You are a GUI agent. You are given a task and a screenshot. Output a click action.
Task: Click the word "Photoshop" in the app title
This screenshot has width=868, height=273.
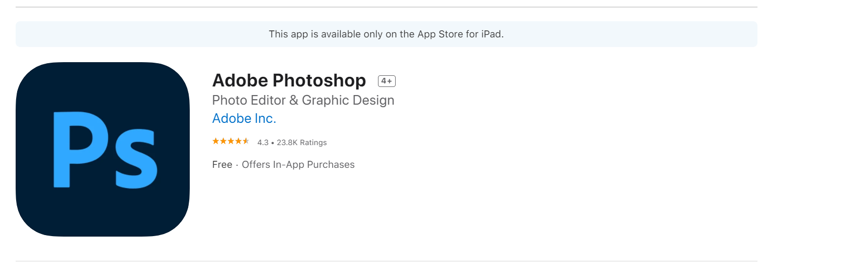319,81
